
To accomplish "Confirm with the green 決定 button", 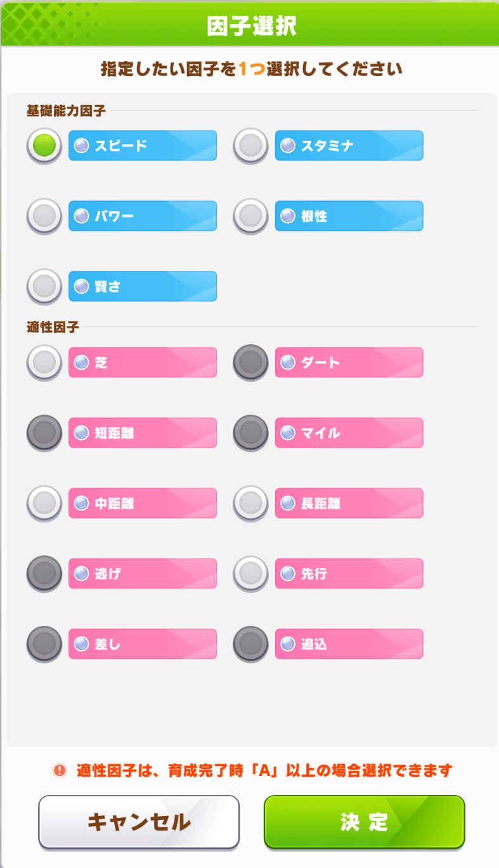I will click(365, 822).
